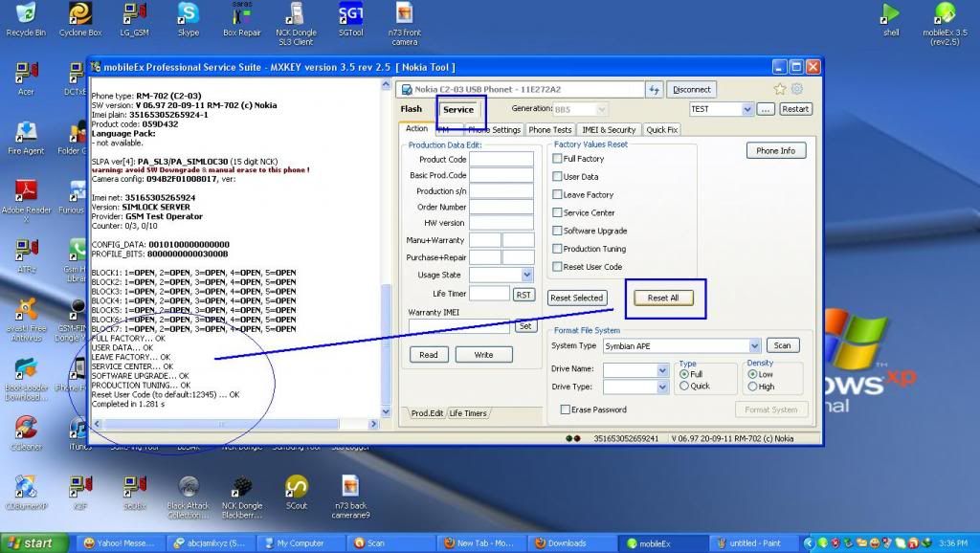
Task: Click the Phone Info button
Action: (x=775, y=150)
